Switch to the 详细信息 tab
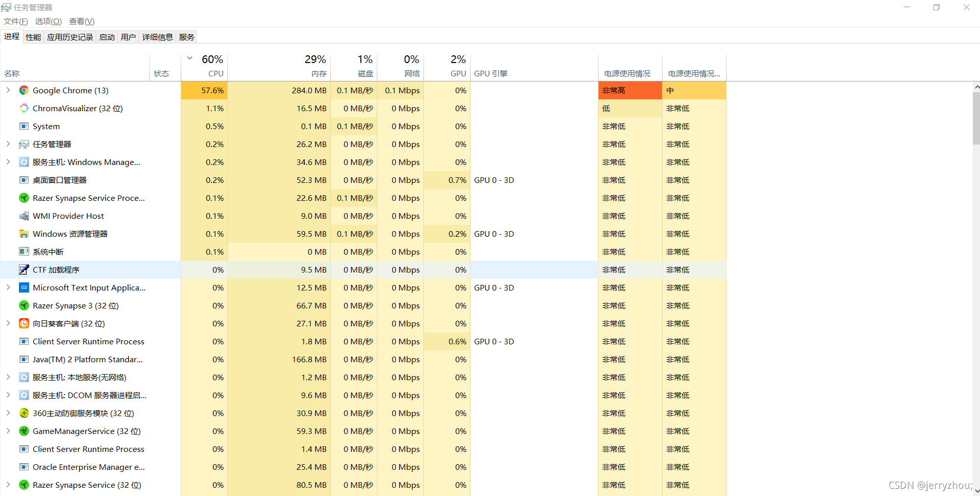 click(158, 37)
